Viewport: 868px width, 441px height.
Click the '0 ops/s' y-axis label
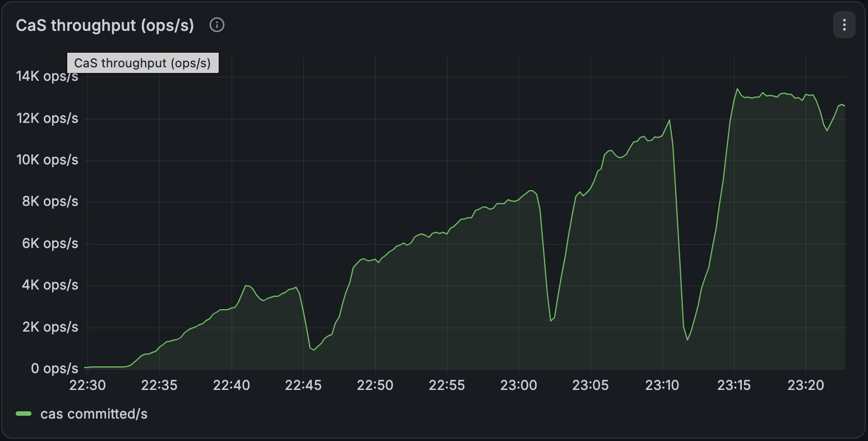(54, 369)
